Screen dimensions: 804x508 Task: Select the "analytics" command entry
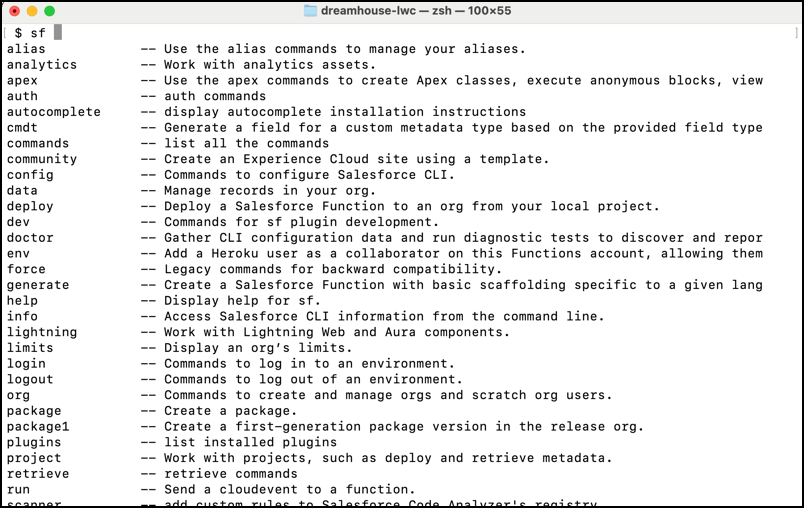41,65
